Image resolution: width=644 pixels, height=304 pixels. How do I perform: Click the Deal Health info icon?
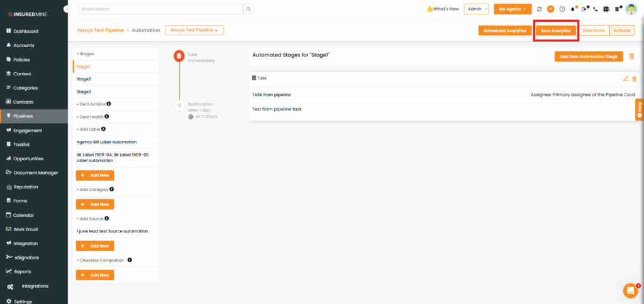click(107, 116)
